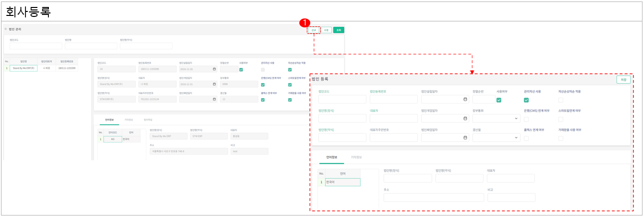
Task: Enable 홈텍스 연계 여부 in 법인 등록 form
Action: point(526,138)
